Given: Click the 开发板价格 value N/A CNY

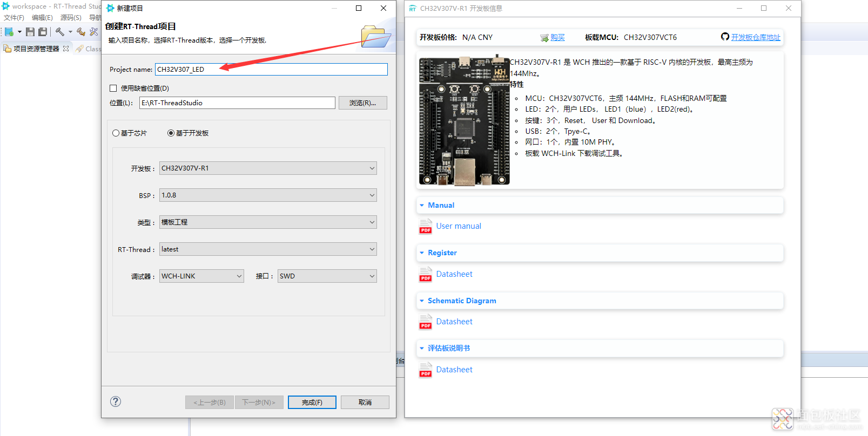Looking at the screenshot, I should pos(477,37).
